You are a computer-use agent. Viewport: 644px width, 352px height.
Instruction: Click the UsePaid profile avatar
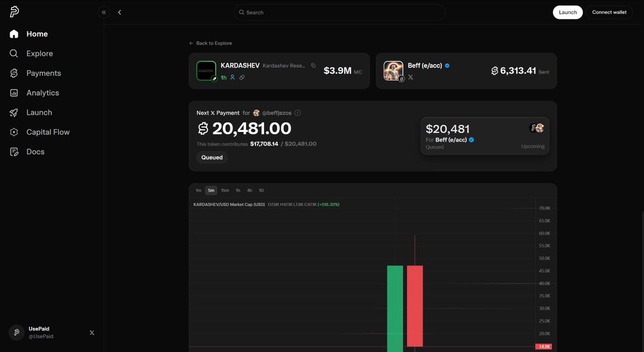coord(17,333)
